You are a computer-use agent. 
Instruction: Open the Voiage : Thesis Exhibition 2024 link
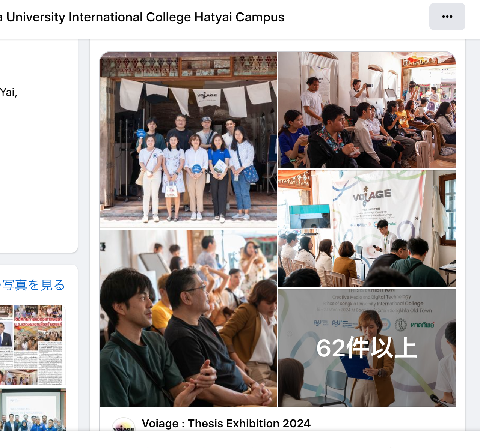[226, 423]
